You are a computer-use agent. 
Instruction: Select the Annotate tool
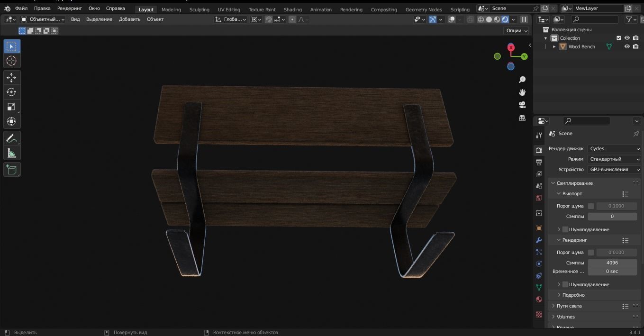[12, 138]
